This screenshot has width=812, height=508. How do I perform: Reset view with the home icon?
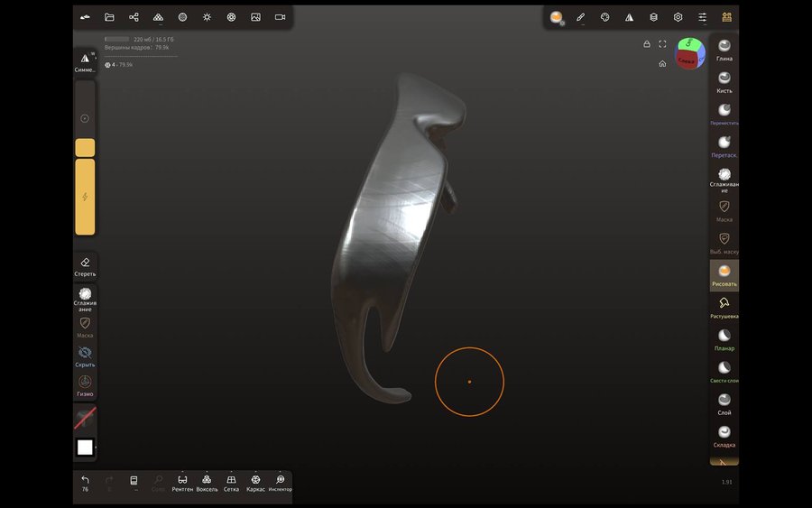click(x=662, y=64)
